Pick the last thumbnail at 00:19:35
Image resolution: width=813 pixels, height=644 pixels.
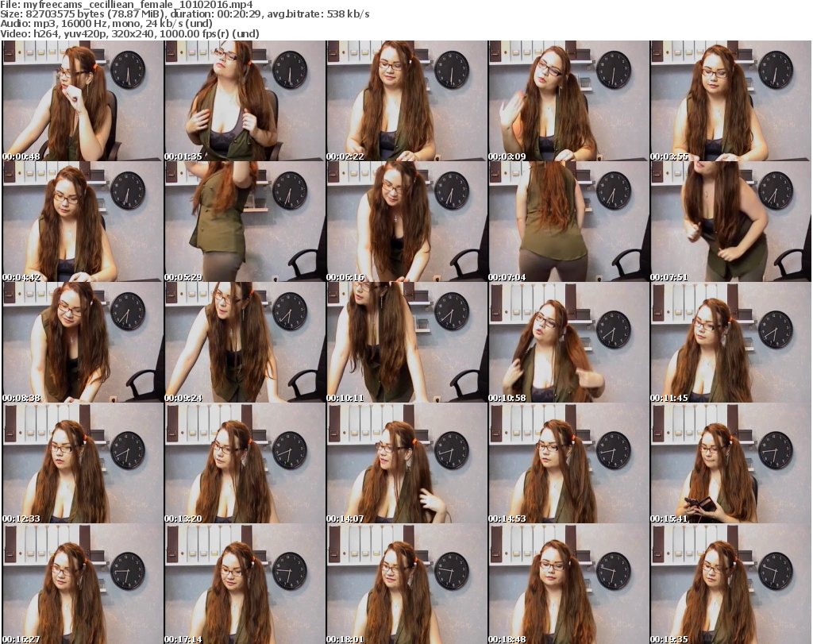pos(730,584)
